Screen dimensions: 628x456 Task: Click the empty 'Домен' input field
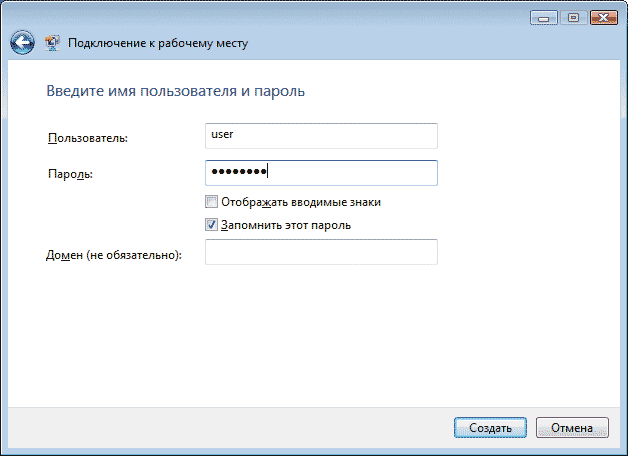pos(321,252)
